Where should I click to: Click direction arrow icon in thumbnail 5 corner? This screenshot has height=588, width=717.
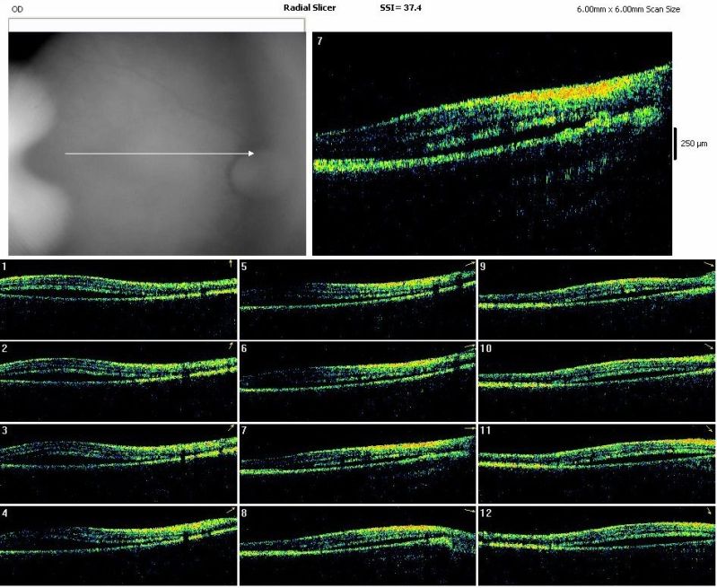470,264
